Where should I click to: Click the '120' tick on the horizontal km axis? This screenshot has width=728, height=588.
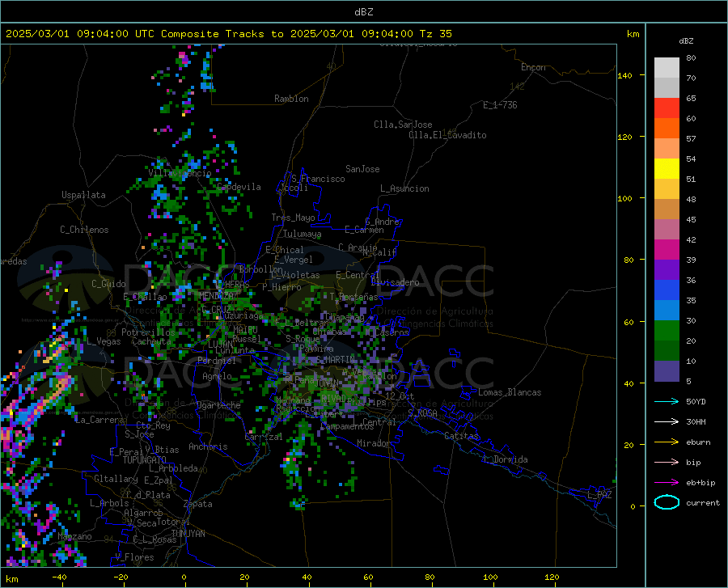pyautogui.click(x=552, y=577)
